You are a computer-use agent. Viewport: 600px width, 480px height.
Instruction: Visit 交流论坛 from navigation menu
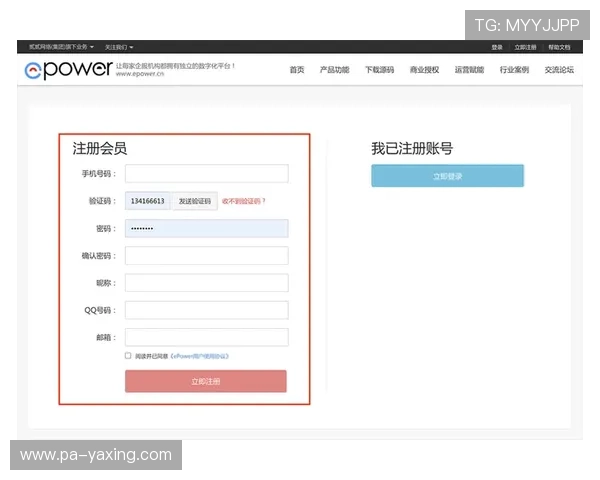click(x=559, y=70)
